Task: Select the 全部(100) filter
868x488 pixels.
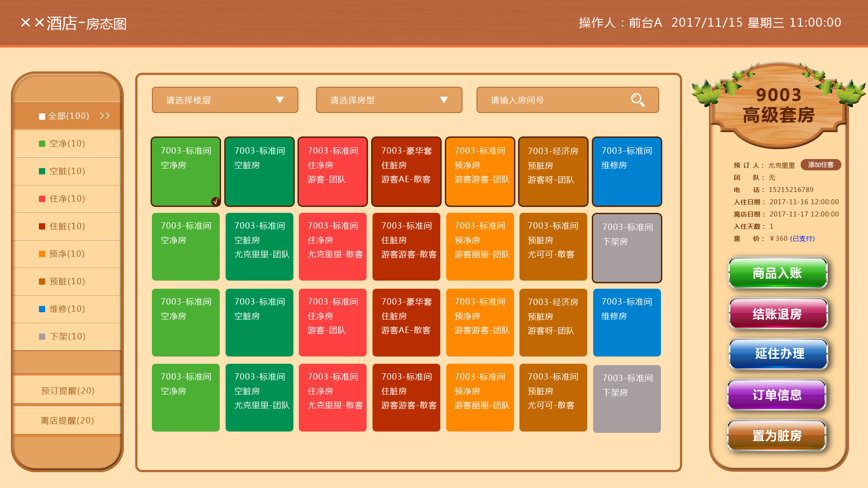Action: pyautogui.click(x=67, y=116)
